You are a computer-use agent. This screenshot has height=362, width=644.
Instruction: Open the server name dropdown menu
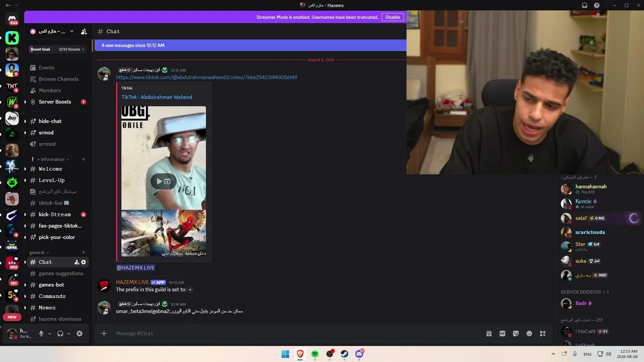(71, 31)
